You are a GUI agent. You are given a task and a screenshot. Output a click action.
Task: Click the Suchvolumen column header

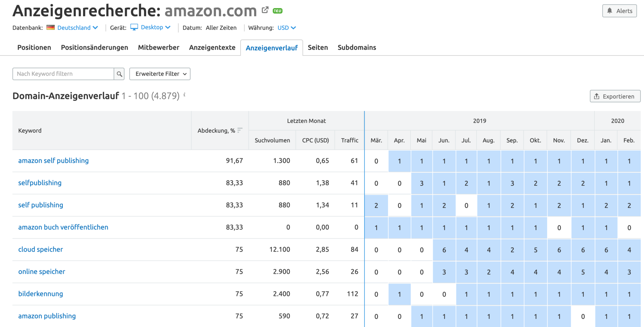coord(272,140)
